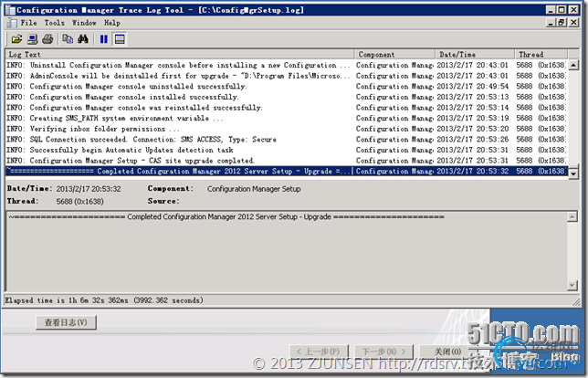Click the Print toolbar icon
The width and height of the screenshot is (588, 378).
coord(47,39)
